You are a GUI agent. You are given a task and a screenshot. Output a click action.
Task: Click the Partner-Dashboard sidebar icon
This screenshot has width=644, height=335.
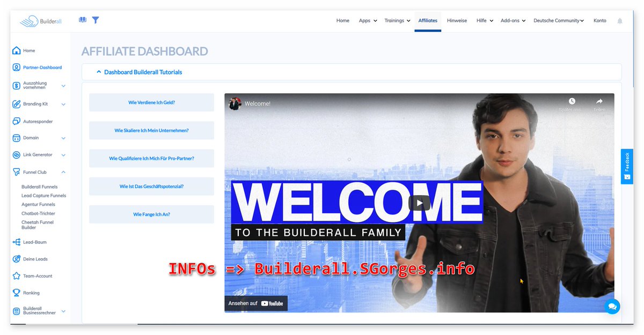[16, 68]
